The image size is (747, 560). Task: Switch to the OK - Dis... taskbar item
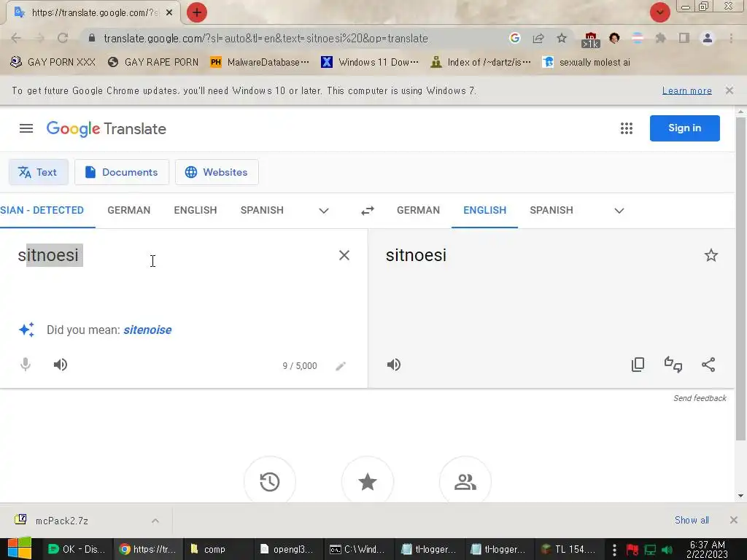click(x=77, y=550)
